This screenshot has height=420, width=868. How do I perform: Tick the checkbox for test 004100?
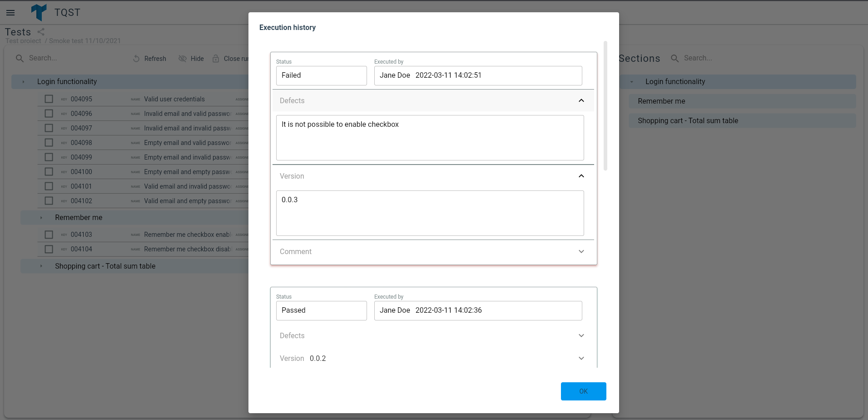49,172
